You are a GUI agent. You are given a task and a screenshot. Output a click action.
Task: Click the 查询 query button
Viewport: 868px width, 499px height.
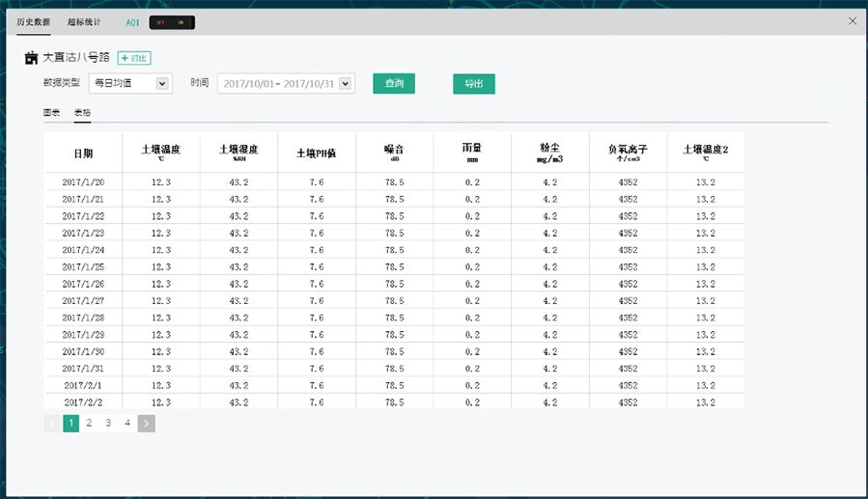394,84
